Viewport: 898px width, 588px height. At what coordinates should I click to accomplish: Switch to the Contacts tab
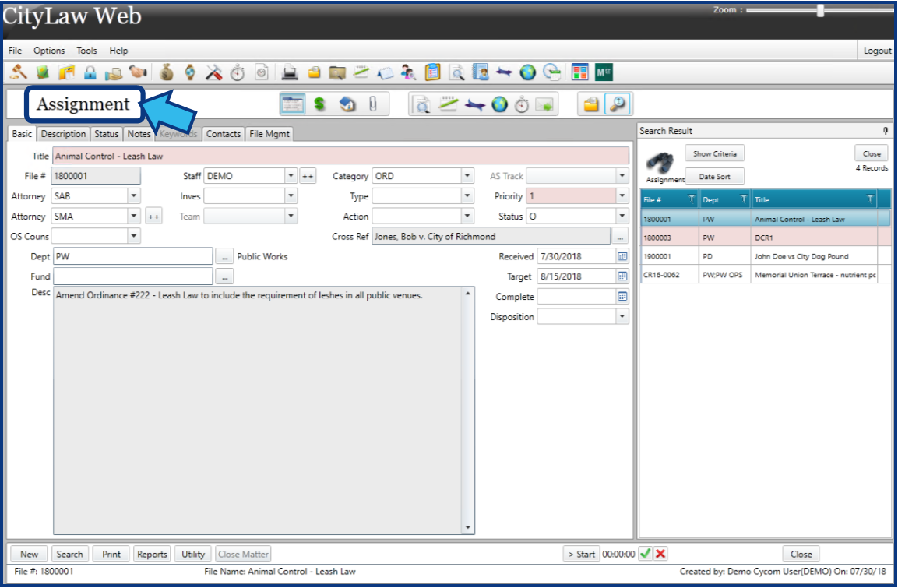click(223, 134)
